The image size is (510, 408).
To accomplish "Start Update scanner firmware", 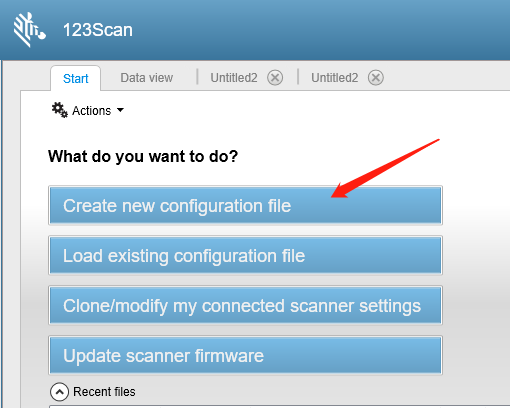I will 245,355.
